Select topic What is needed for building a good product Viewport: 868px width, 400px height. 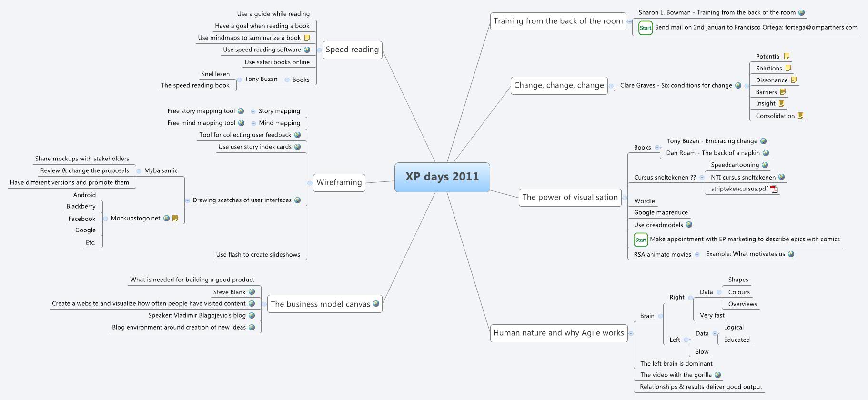point(192,280)
